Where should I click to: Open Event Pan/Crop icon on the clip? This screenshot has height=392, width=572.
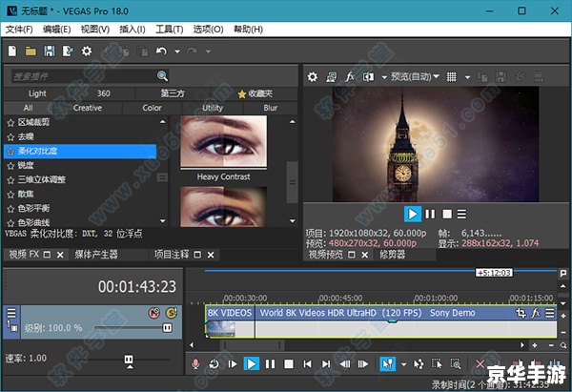[x=521, y=313]
